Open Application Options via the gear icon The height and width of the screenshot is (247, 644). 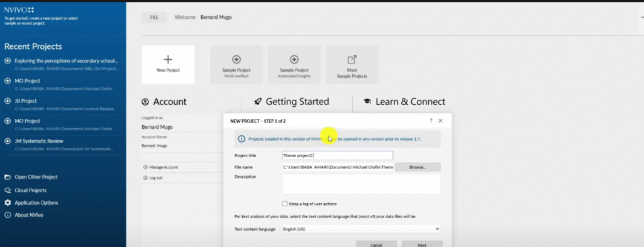pyautogui.click(x=8, y=202)
